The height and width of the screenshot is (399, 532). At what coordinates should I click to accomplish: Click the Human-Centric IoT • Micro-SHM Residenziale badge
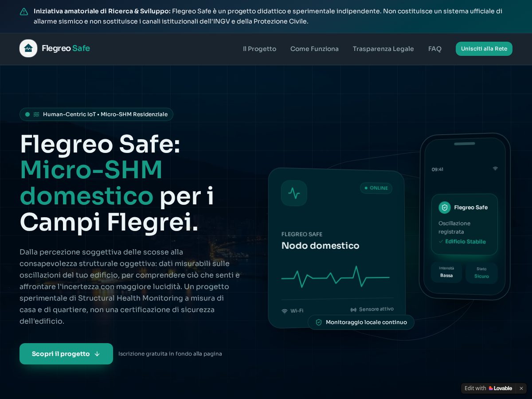click(96, 114)
